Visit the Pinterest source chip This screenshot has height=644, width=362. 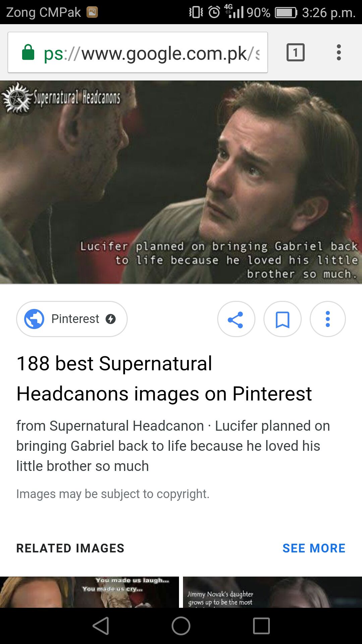(72, 319)
